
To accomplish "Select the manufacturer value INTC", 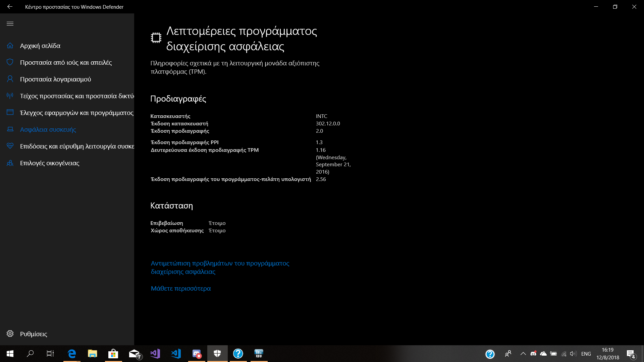I will pyautogui.click(x=321, y=116).
